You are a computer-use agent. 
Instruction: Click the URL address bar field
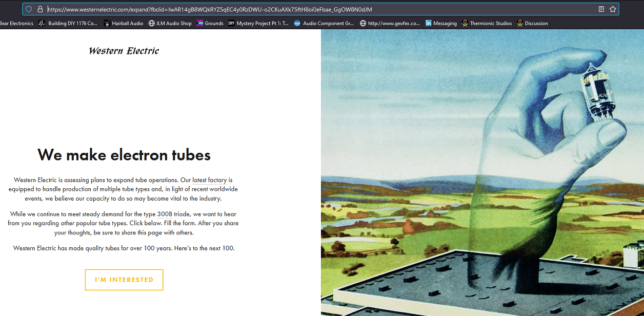click(308, 9)
